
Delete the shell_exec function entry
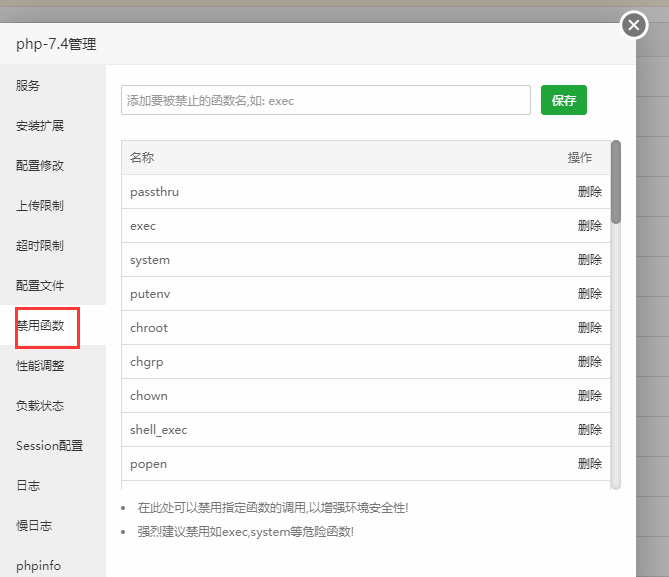(590, 429)
